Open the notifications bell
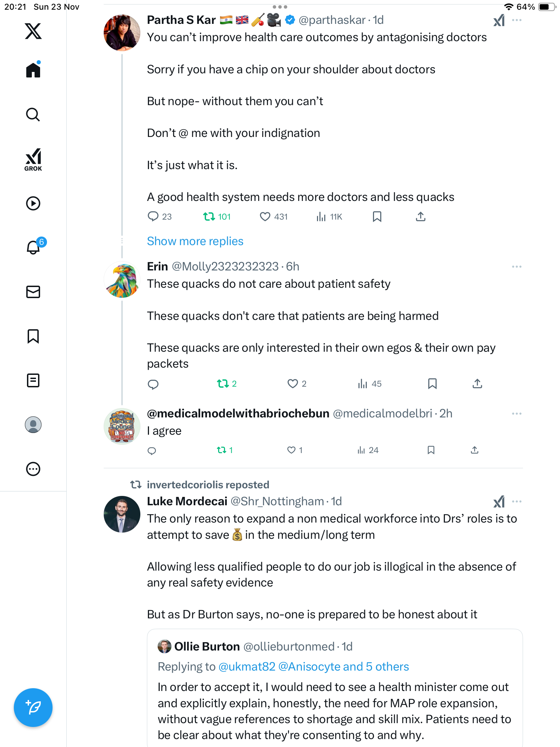Image resolution: width=560 pixels, height=747 pixels. pyautogui.click(x=33, y=247)
